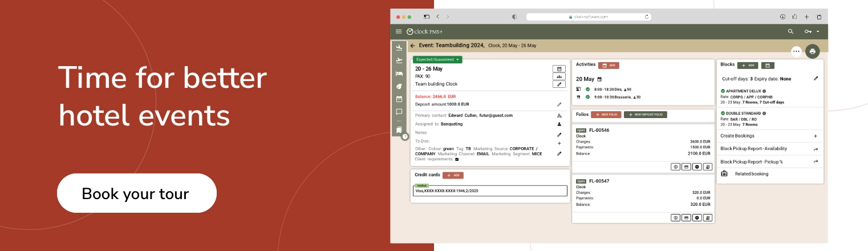Image resolution: width=868 pixels, height=251 pixels.
Task: Toggle the browser sidebar button
Action: tap(427, 17)
